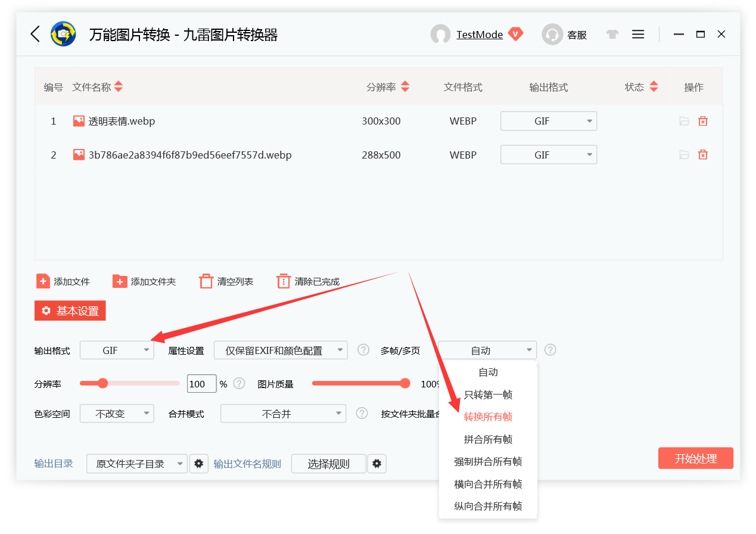
Task: Click the VIP badge next to TestMode
Action: [515, 34]
